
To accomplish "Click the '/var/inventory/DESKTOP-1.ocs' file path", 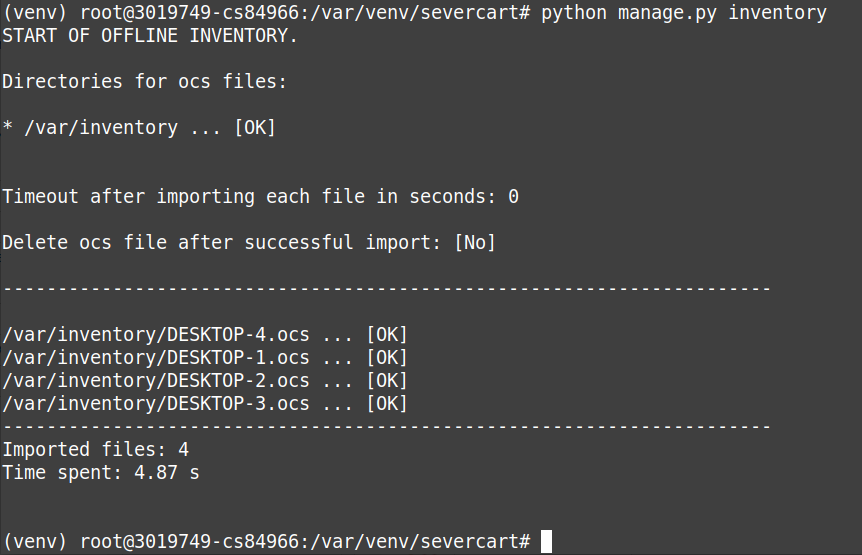I will click(156, 358).
